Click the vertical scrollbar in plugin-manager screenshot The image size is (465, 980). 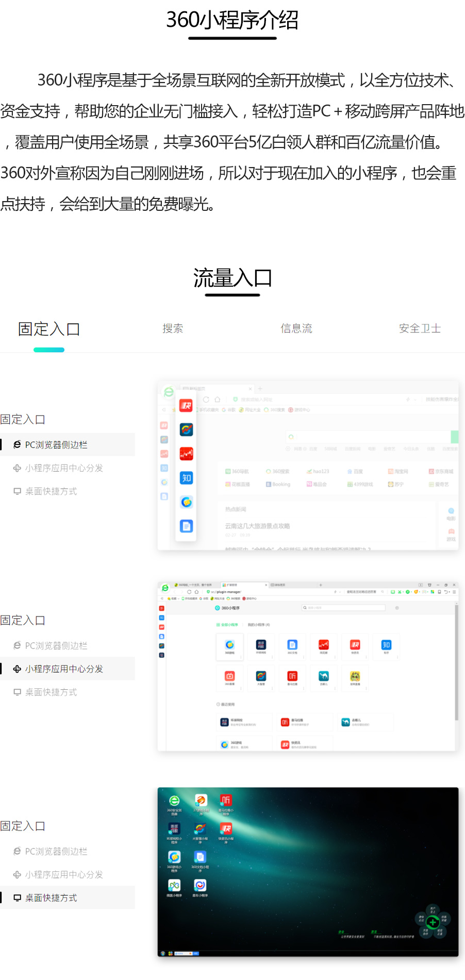456,662
